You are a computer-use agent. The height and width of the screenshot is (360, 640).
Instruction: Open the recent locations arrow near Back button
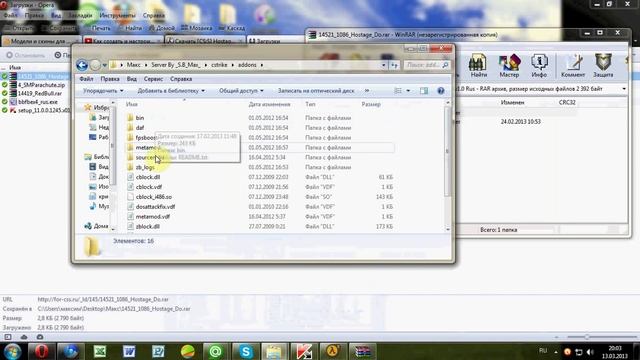[105, 65]
